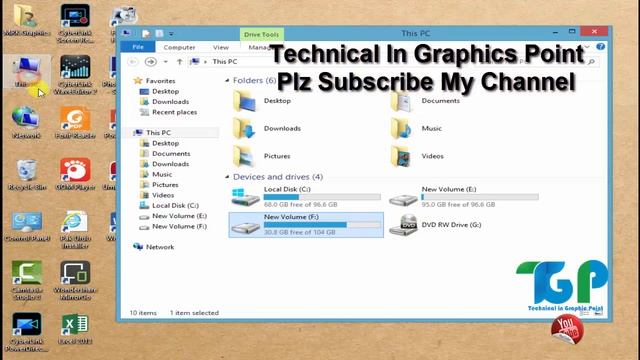Screen dimensions: 640x360
Task: Select Recent places in navigation pane
Action: click(x=169, y=112)
